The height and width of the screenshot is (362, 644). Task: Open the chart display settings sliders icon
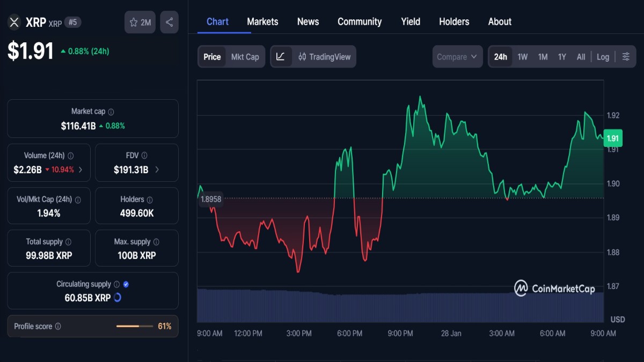[626, 56]
